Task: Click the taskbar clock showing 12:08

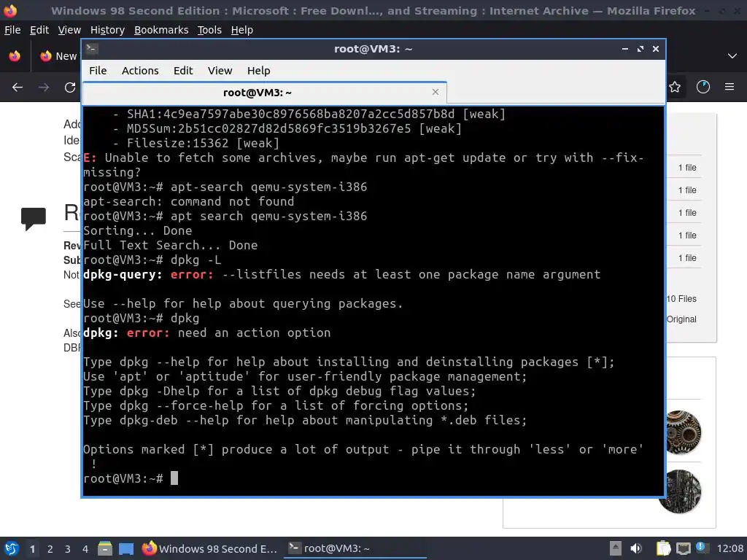Action: tap(729, 548)
